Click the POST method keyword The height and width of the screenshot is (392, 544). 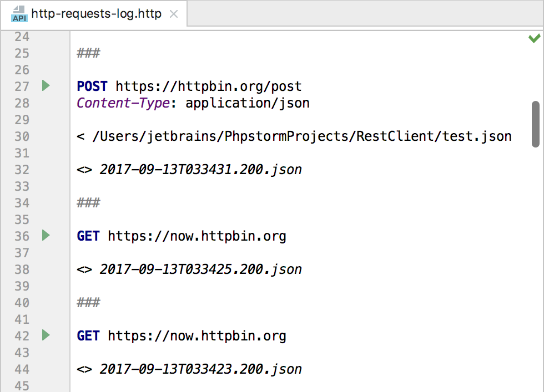point(92,86)
